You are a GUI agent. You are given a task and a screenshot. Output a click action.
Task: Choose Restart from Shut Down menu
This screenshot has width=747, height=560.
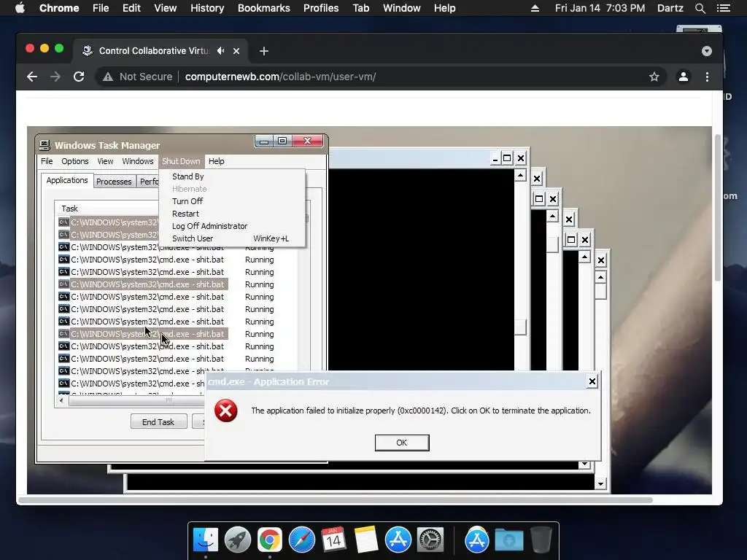click(185, 214)
